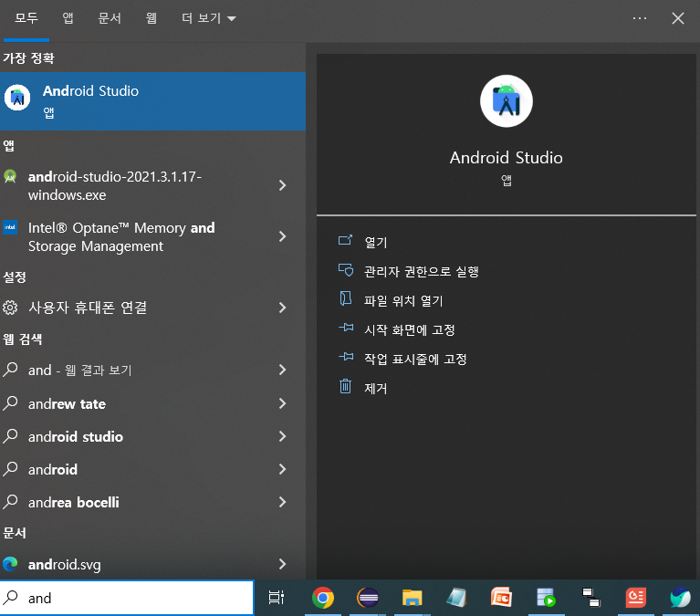This screenshot has height=616, width=700.
Task: Click the file location icon
Action: 346,298
